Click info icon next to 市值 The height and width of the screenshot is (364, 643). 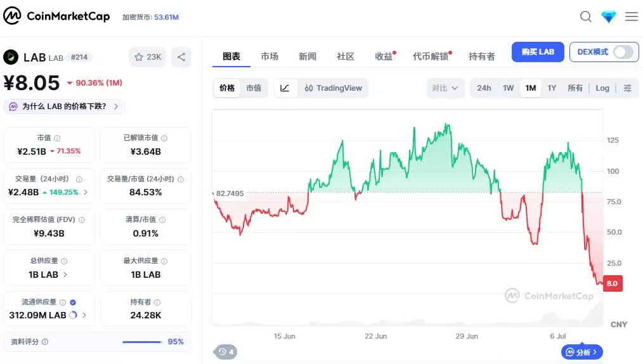pyautogui.click(x=58, y=138)
